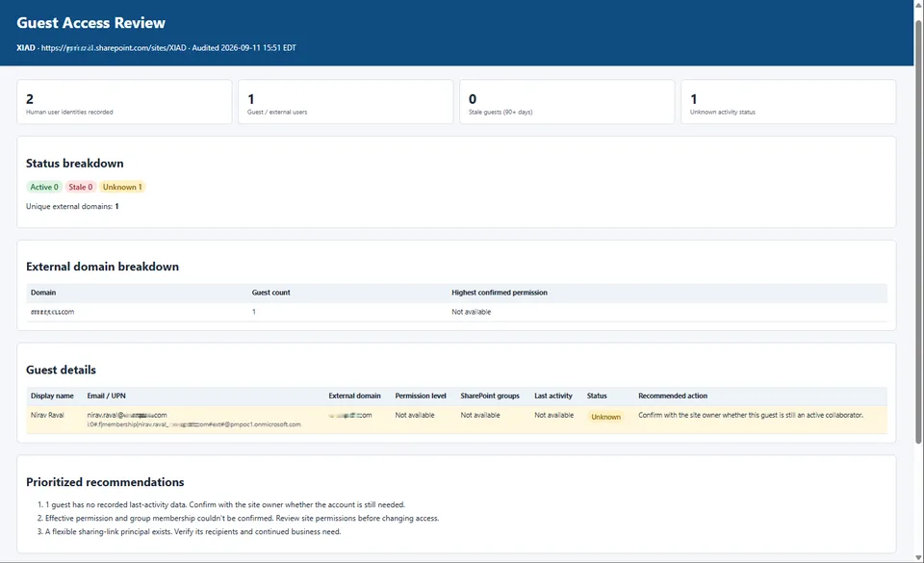Click the vertical scrollbar thumb
Image resolution: width=924 pixels, height=563 pixels.
point(918,232)
